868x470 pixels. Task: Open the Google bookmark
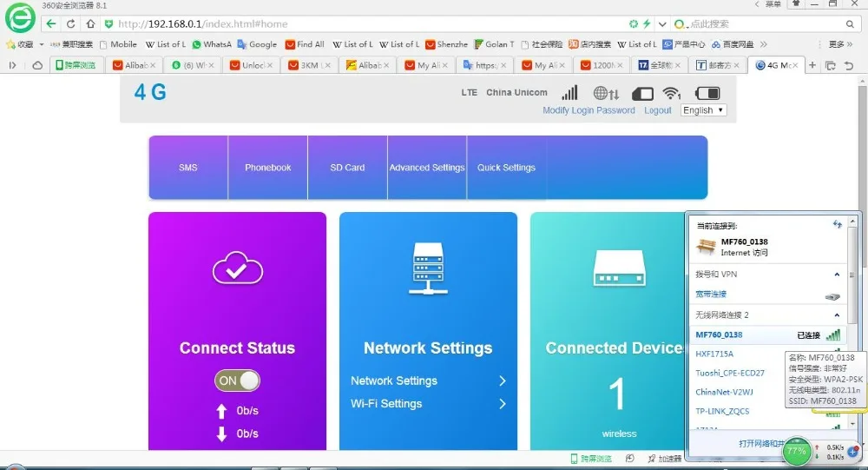(x=257, y=44)
